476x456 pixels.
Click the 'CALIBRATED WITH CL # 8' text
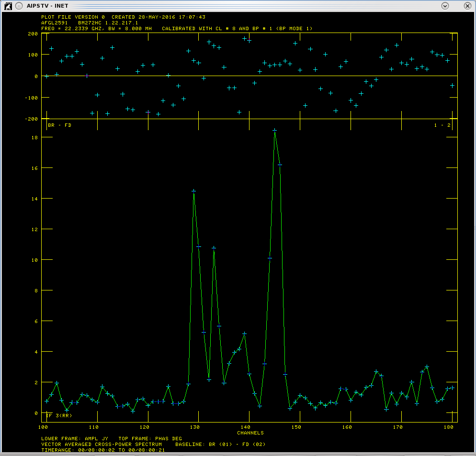point(199,29)
